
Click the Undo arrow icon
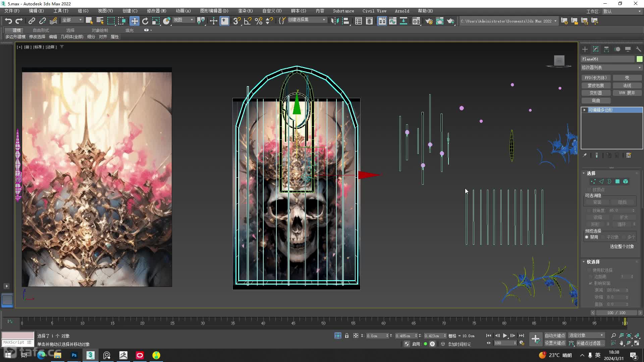tap(8, 21)
